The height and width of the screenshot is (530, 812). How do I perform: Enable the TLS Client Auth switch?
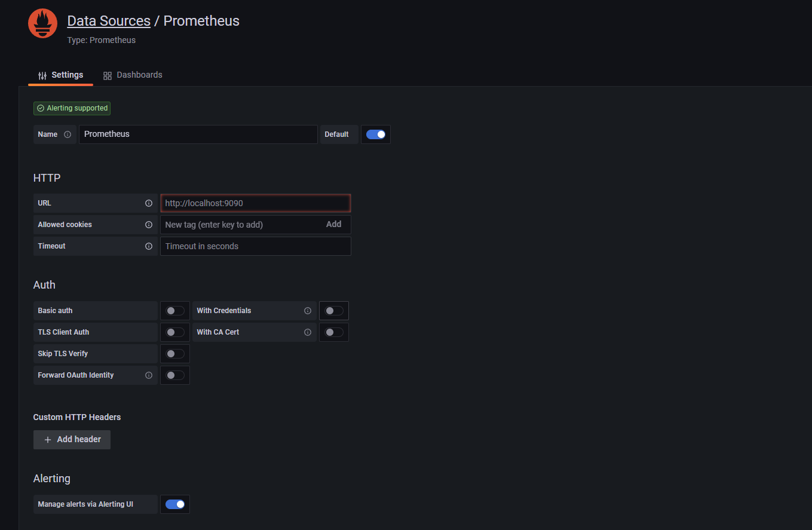[x=175, y=332]
